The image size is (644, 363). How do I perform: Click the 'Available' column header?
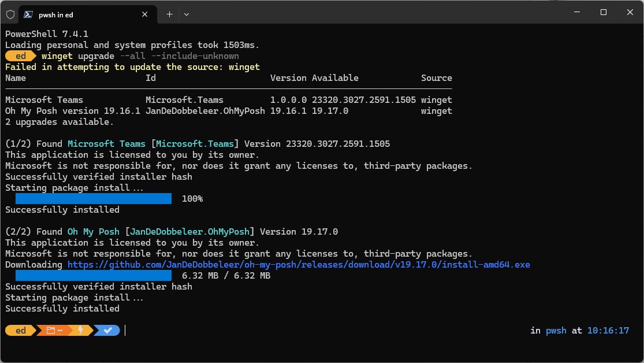coord(335,78)
